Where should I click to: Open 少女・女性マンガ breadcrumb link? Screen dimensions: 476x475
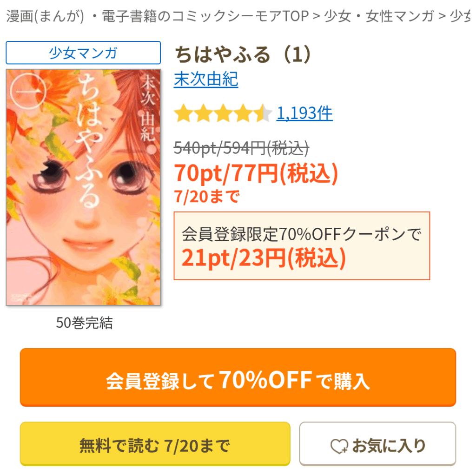pos(379,16)
